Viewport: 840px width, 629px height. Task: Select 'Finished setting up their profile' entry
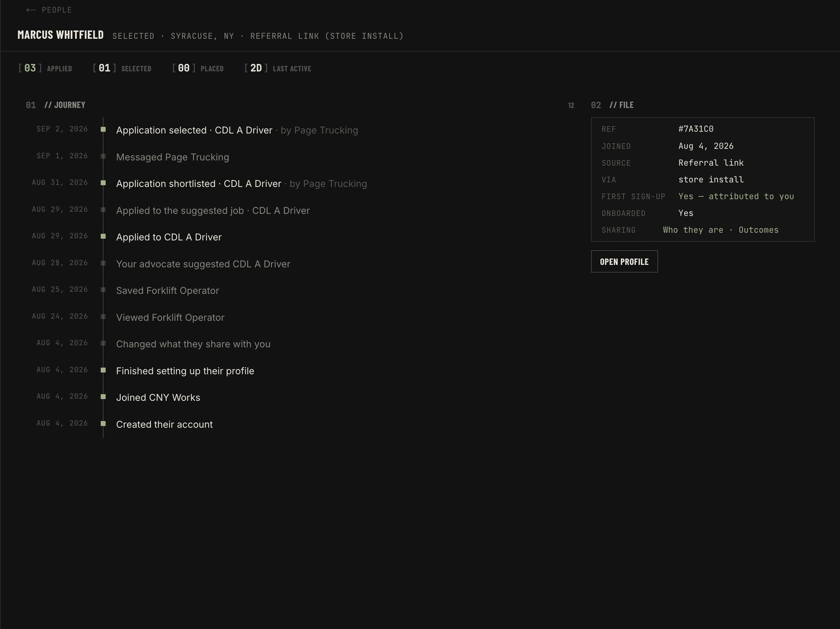coord(185,371)
